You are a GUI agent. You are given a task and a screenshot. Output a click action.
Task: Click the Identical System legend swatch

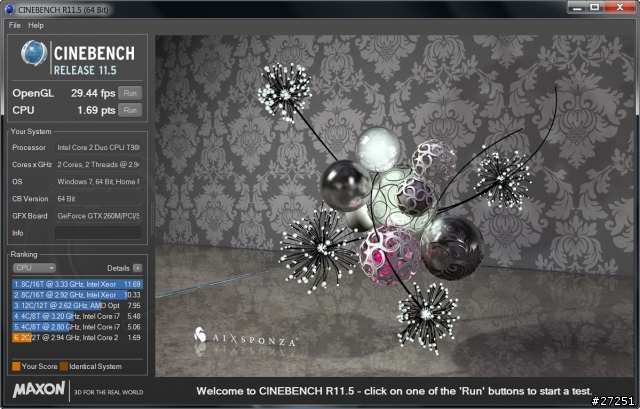(x=64, y=367)
